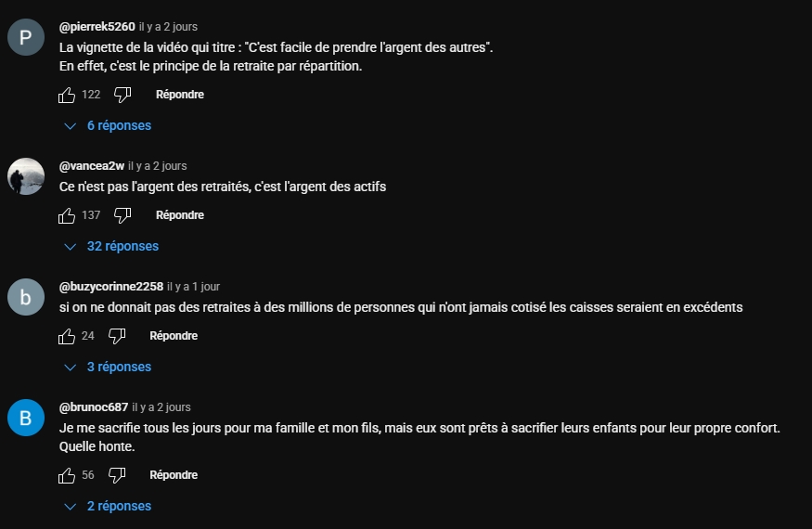
Task: Open the "il y a 1 jour" timestamp link
Action: [x=194, y=287]
